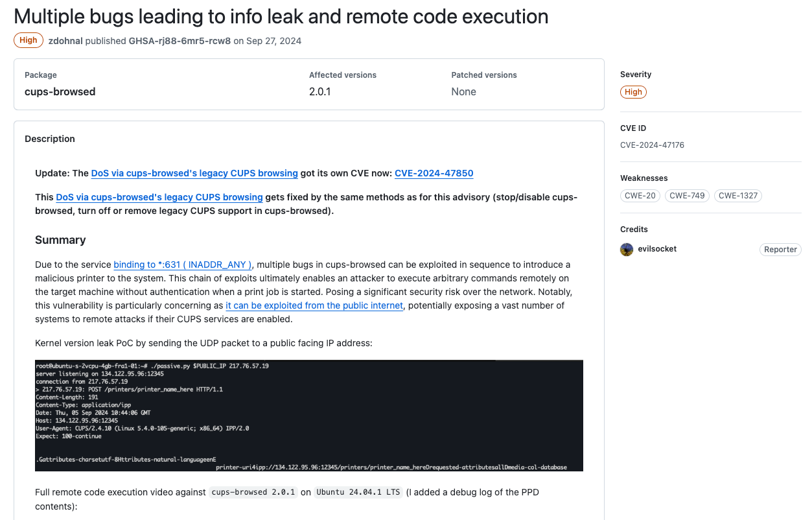Open second DoS via cups-browsed link starting with 'This'
Viewport: 812px width, 520px height.
pyautogui.click(x=159, y=197)
